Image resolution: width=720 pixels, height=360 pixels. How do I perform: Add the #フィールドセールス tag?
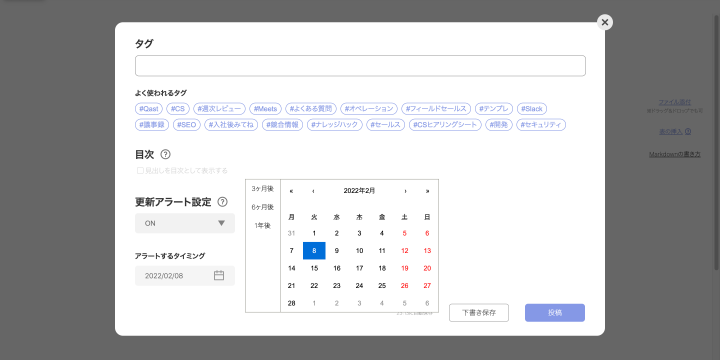click(x=436, y=109)
